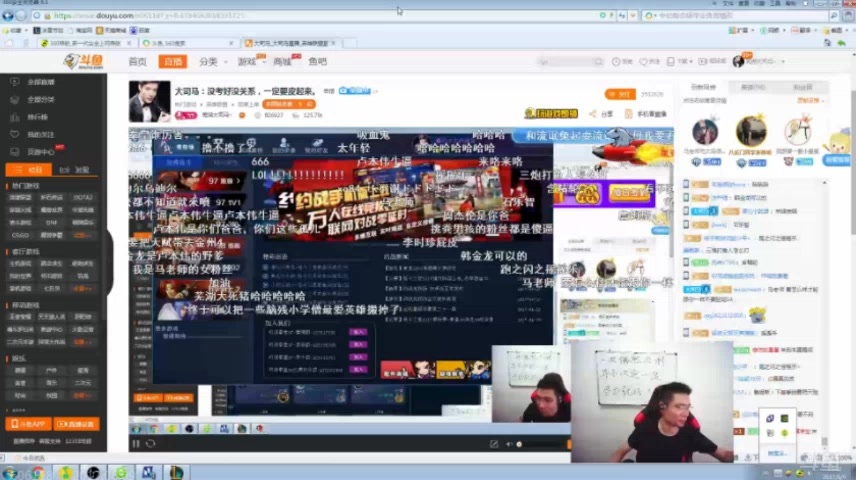Click the 分享 share icon
Screen dimensions: 856x480
pyautogui.click(x=593, y=114)
